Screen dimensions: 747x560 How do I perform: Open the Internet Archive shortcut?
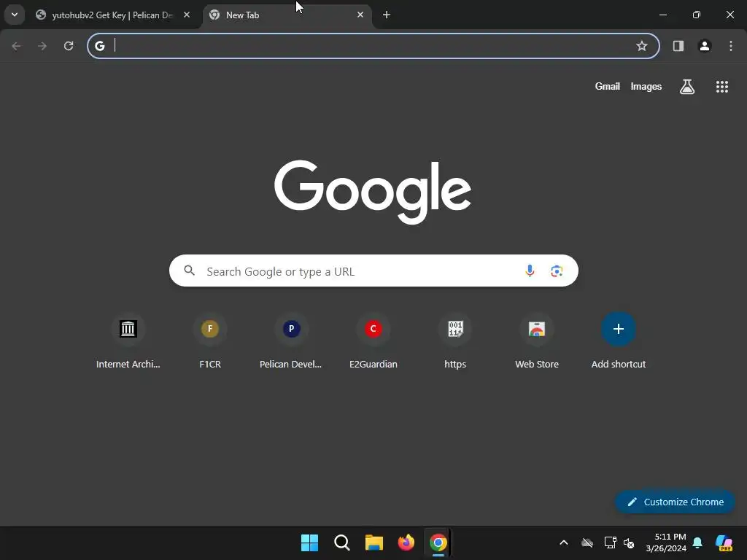coord(128,341)
